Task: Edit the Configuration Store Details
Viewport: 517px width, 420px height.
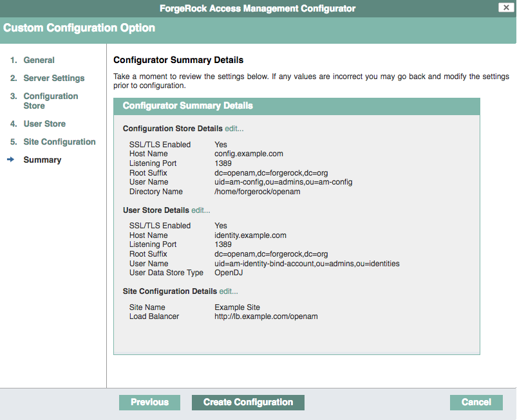Action: point(234,129)
